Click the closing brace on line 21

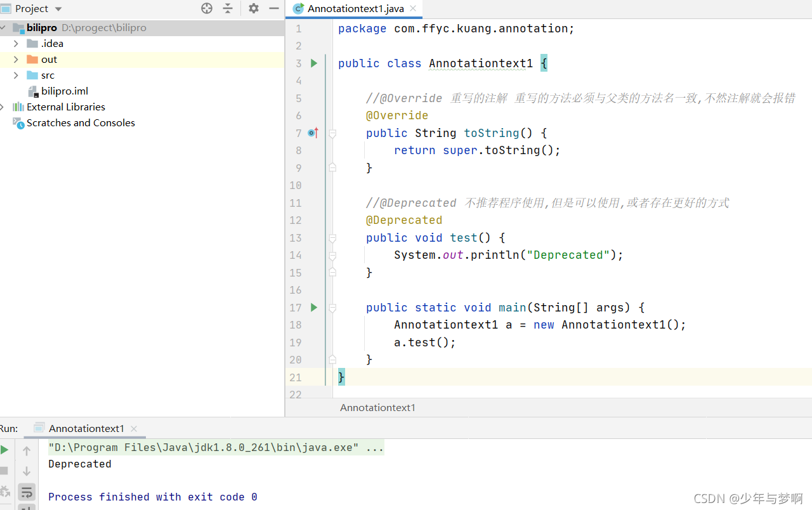[341, 377]
